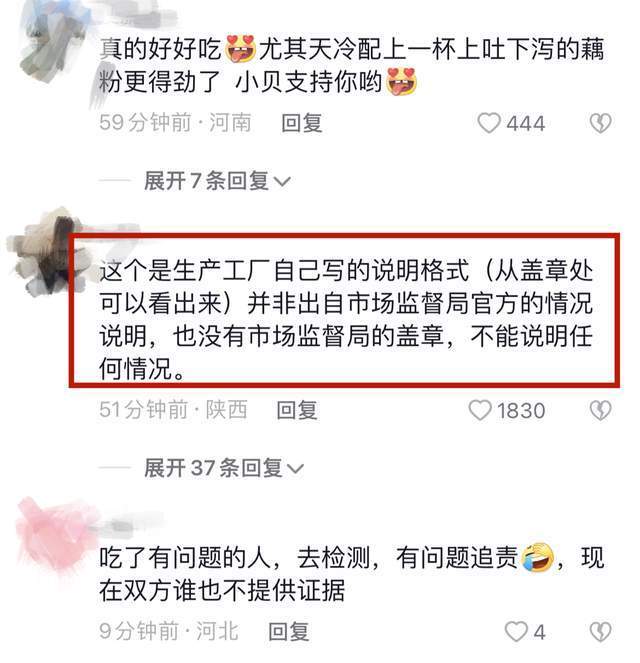Dislike the Hebei comment via broken heart
The image size is (640, 663).
pos(601,632)
